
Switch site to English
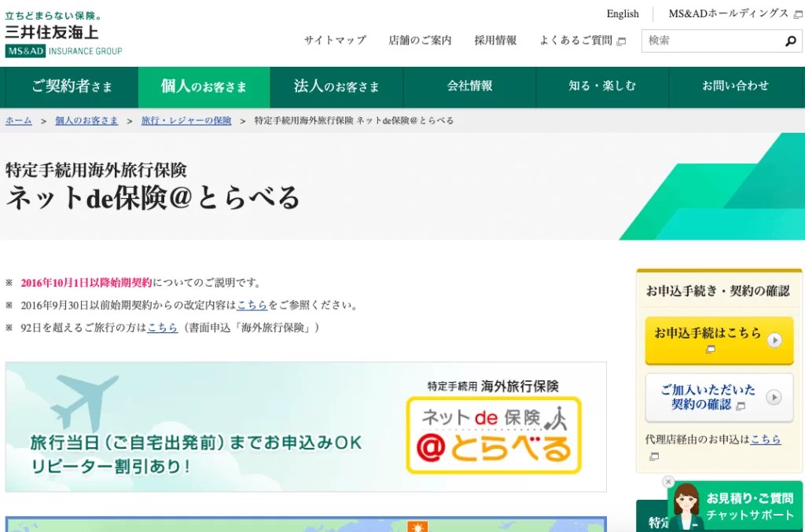pos(623,14)
